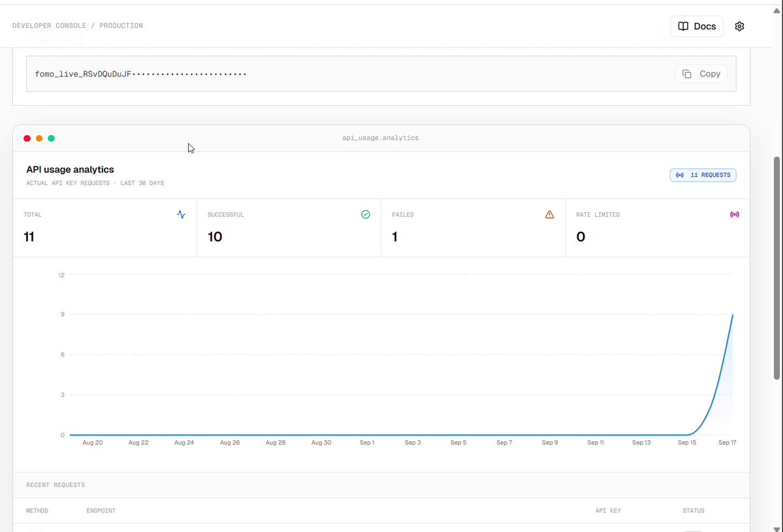Click the red window dot
The width and height of the screenshot is (783, 532).
27,138
